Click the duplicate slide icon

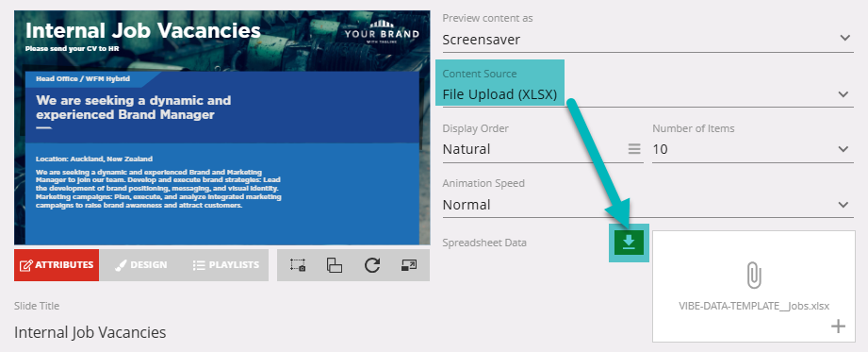click(335, 265)
